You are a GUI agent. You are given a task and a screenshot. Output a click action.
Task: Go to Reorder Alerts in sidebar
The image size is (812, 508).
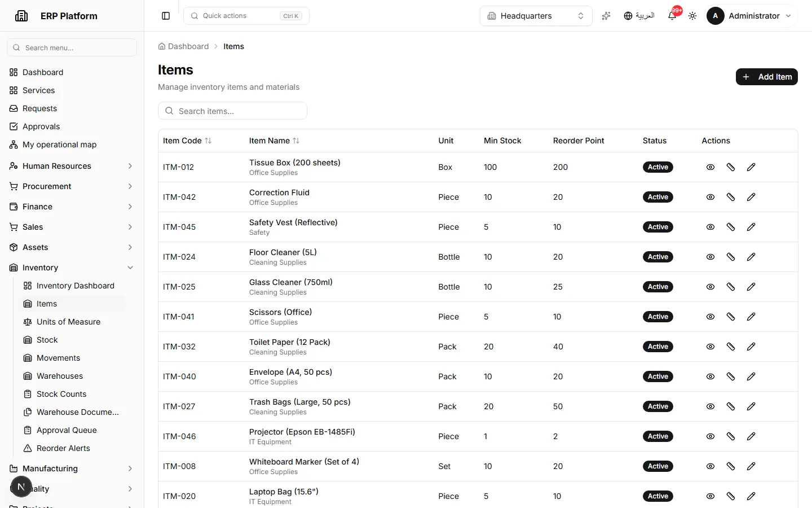(x=63, y=448)
